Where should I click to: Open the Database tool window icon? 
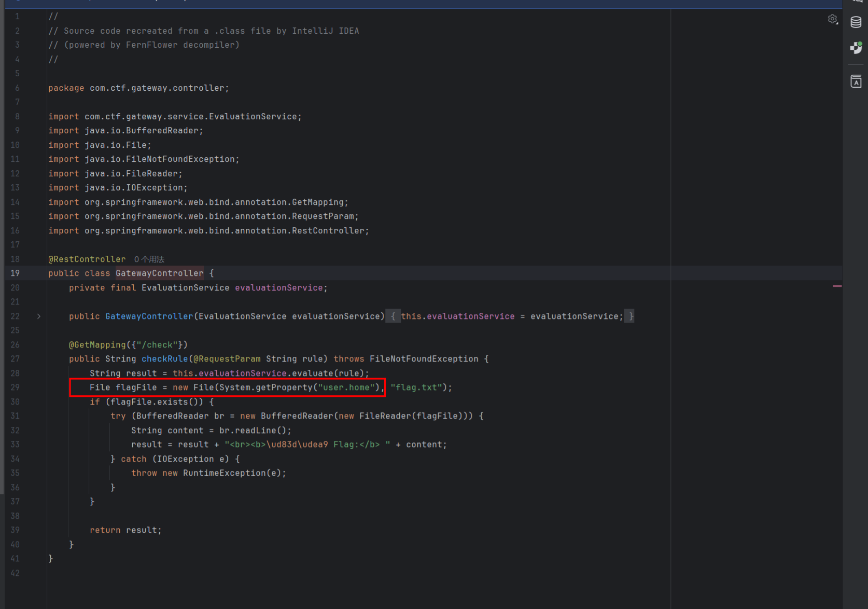tap(856, 22)
